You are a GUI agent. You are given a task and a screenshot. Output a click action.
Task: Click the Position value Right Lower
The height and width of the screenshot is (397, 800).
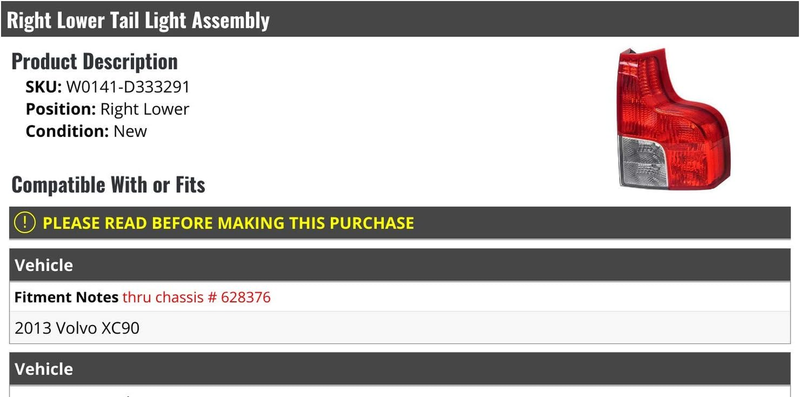coord(145,109)
